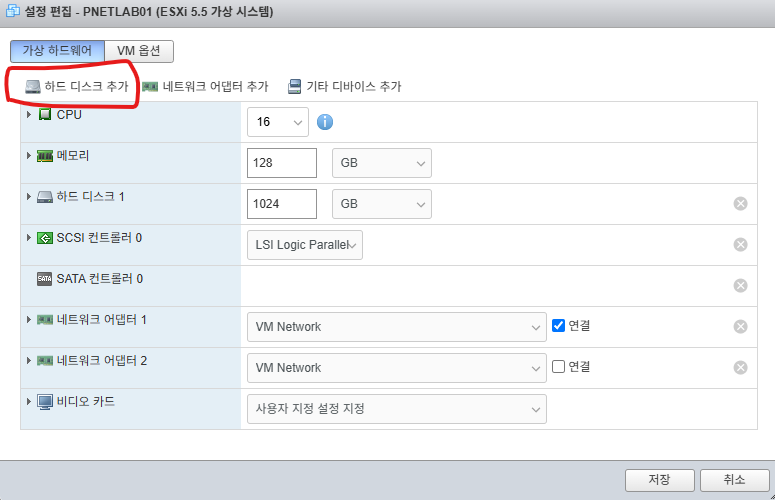Click the 네트워크 어댑터 2 icon

(x=45, y=361)
